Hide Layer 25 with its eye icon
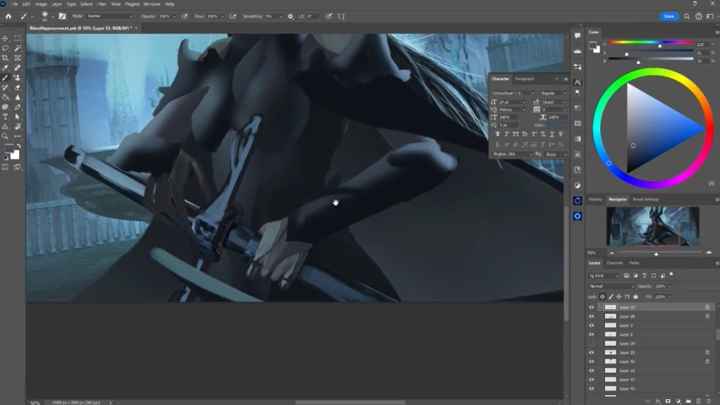This screenshot has height=405, width=720. click(591, 353)
